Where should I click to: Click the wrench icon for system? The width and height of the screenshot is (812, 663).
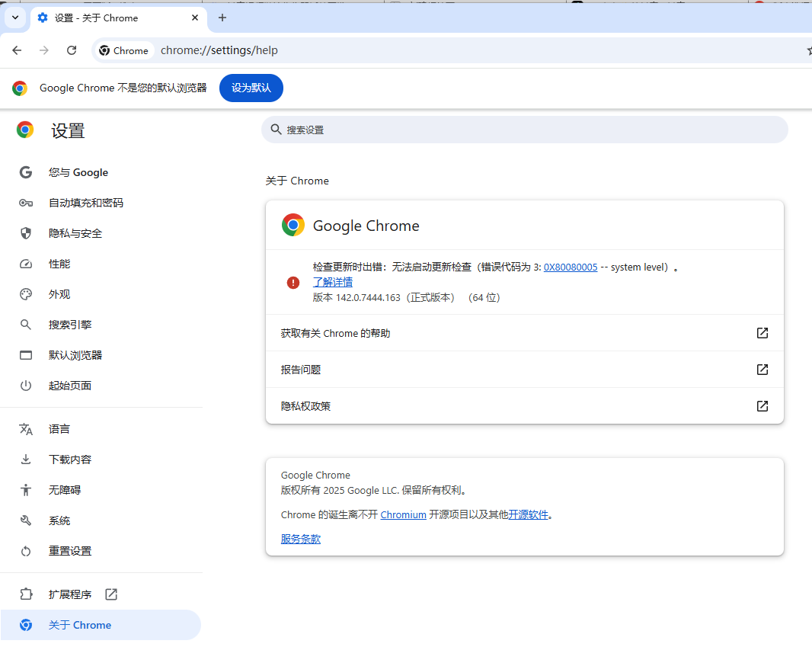pos(26,520)
